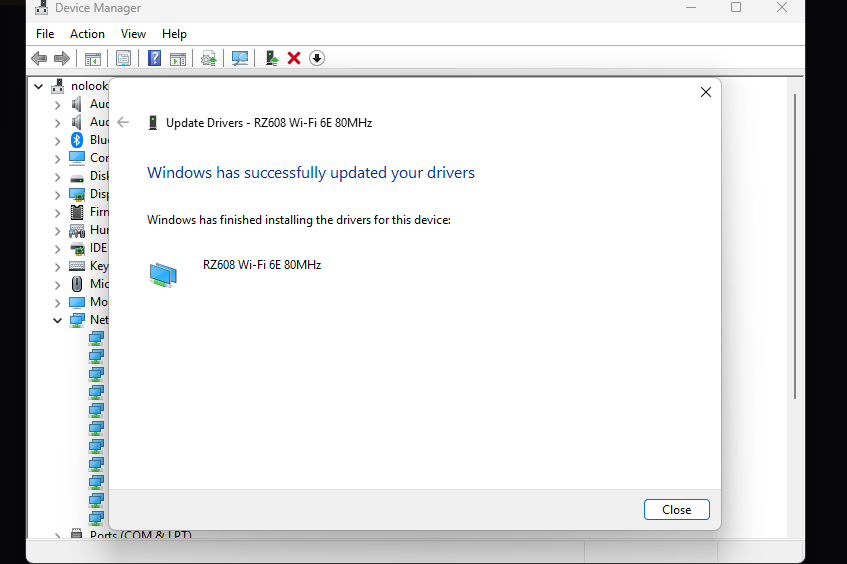Click the device icon beside the Update Drivers title
This screenshot has width=847, height=564.
(153, 123)
